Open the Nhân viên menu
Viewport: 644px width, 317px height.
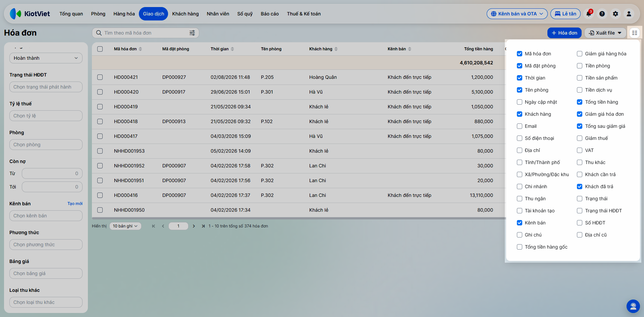click(x=218, y=14)
